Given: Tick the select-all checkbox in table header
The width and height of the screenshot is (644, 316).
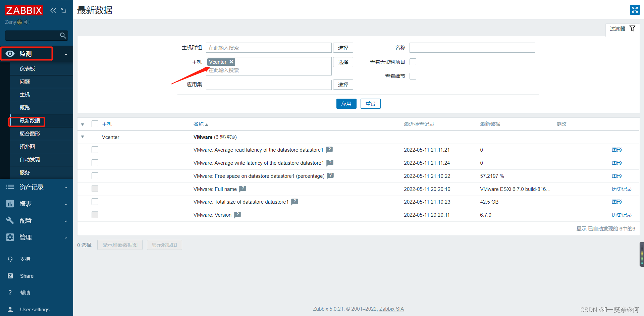Looking at the screenshot, I should (95, 124).
